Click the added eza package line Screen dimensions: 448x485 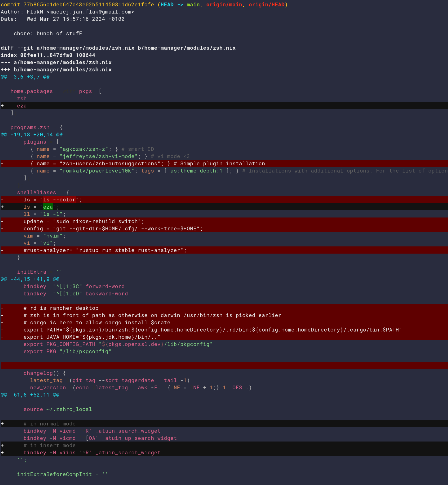[x=224, y=105]
